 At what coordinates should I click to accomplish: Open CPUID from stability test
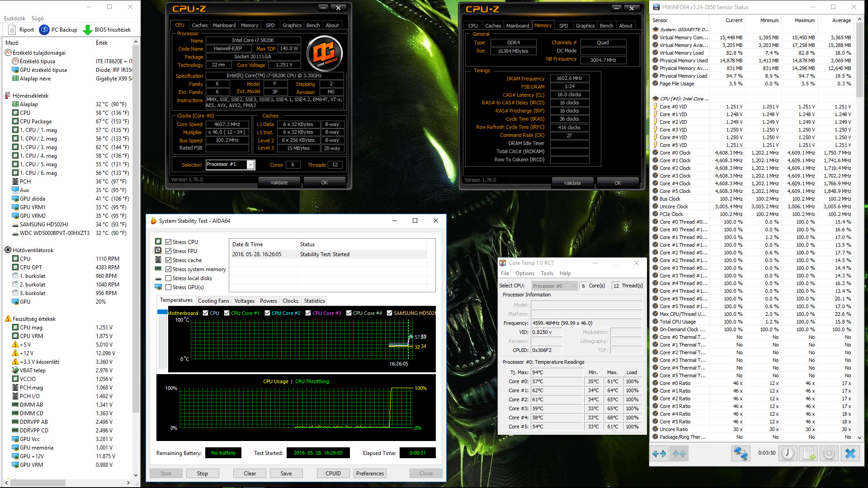click(333, 474)
